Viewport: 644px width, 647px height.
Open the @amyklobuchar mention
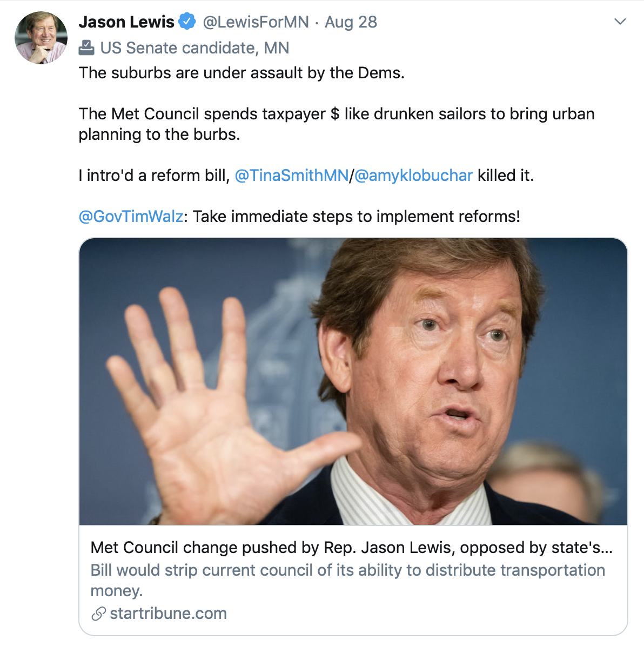(x=413, y=176)
